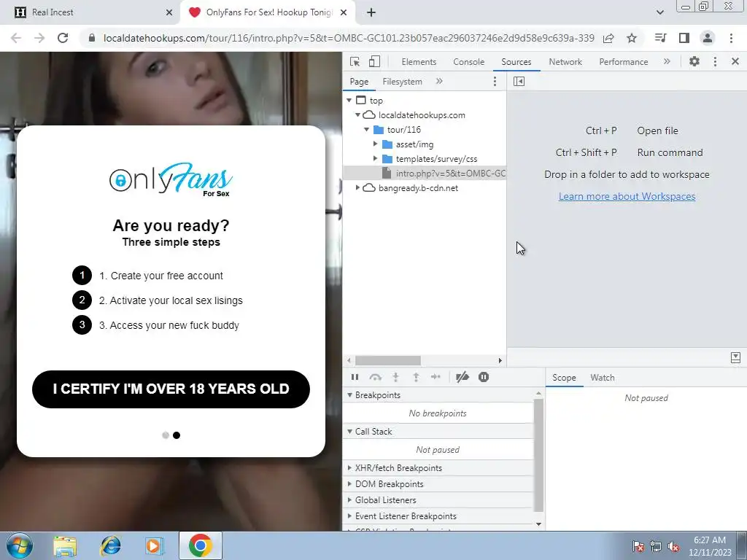Show more navigator sub-tabs chevron
747x560 pixels.
(438, 82)
